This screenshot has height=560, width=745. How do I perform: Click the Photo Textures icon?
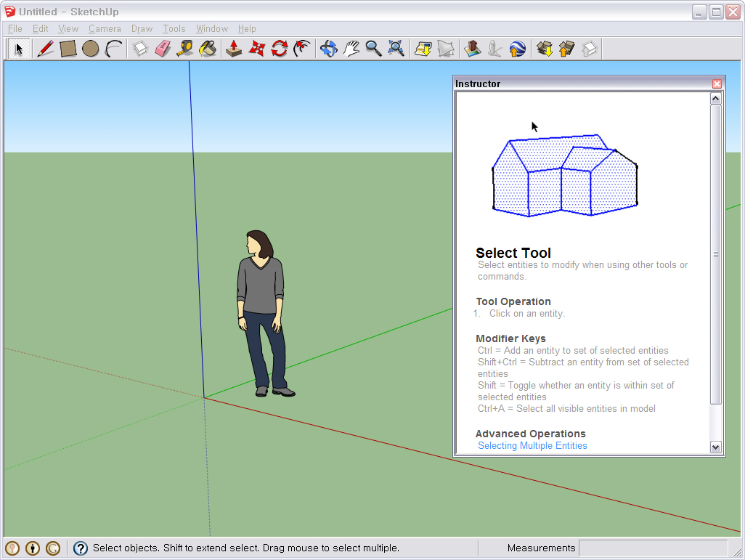[494, 49]
